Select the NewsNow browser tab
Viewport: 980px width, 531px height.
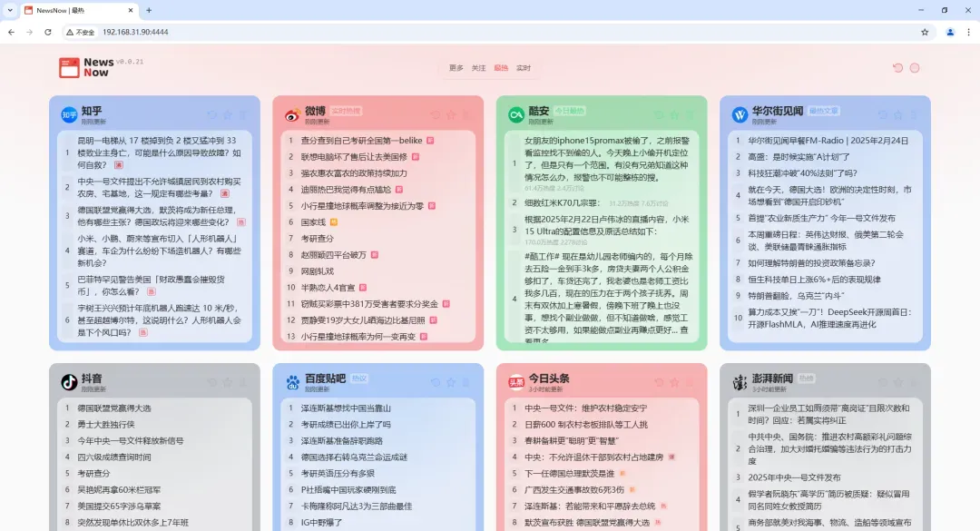pos(79,11)
